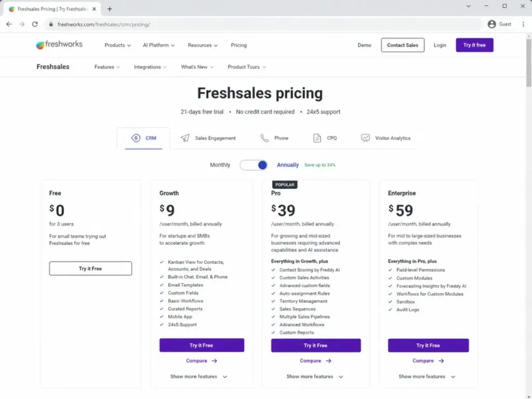Click 'Contact Scoring by Freddy AI' feature
The width and height of the screenshot is (532, 399).
tap(310, 270)
